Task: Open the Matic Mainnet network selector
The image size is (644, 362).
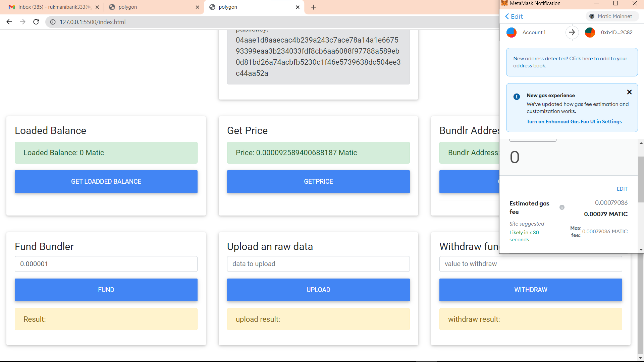Action: point(612,16)
